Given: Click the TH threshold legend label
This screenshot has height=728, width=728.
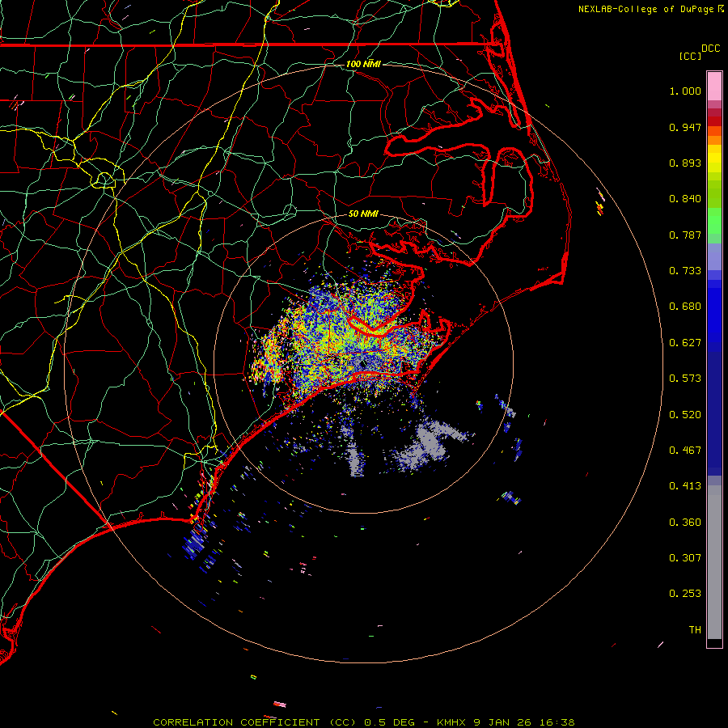Looking at the screenshot, I should pos(695,630).
